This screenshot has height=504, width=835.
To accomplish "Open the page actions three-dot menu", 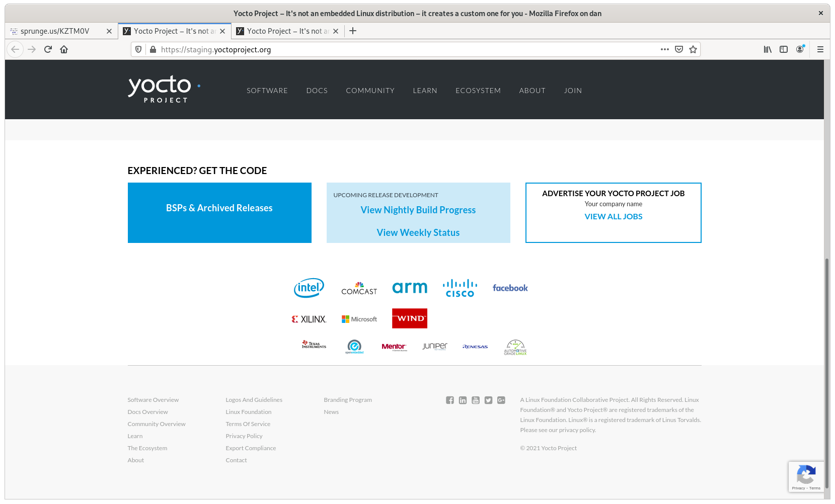I will click(665, 49).
